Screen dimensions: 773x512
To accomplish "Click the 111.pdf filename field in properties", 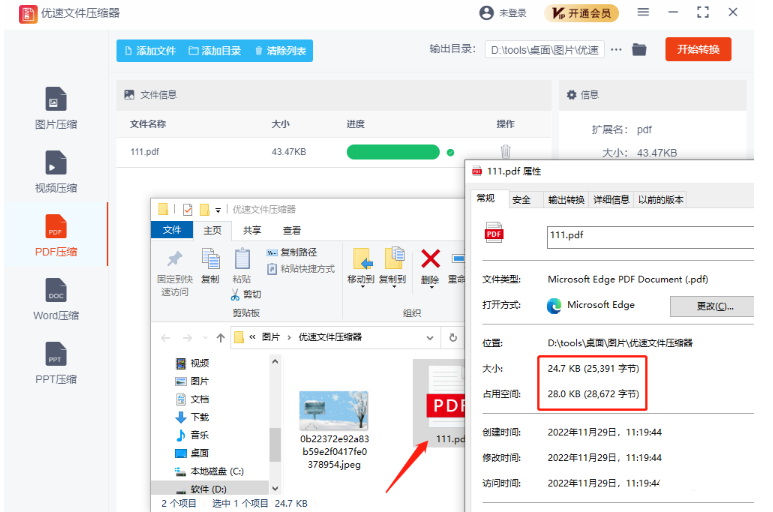I will 650,237.
